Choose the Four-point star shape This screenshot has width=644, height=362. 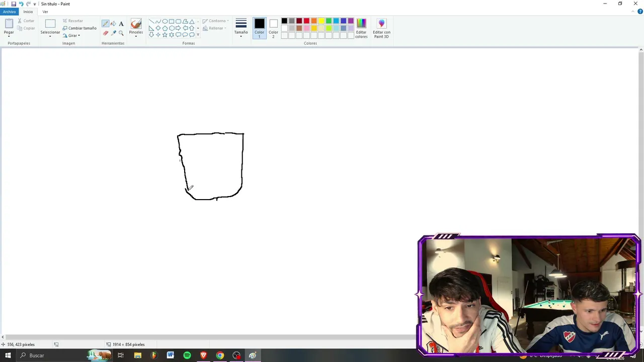tap(158, 35)
